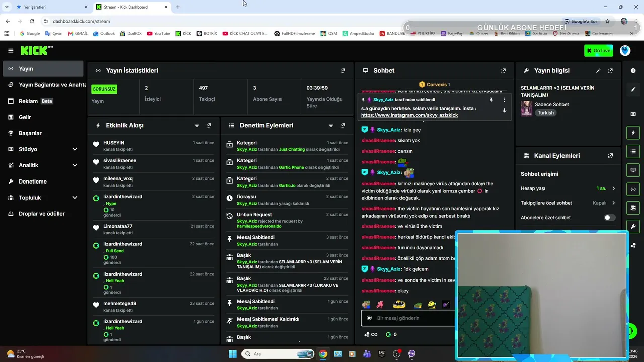This screenshot has width=644, height=362.
Task: Click the mehmetege49 follow event
Action: pyautogui.click(x=153, y=307)
